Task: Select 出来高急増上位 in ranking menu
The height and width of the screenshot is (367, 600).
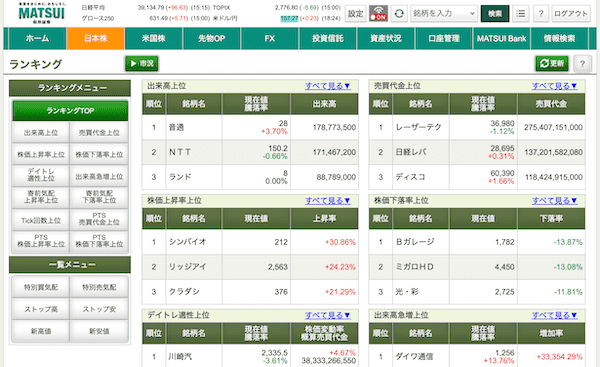Action: (x=99, y=176)
